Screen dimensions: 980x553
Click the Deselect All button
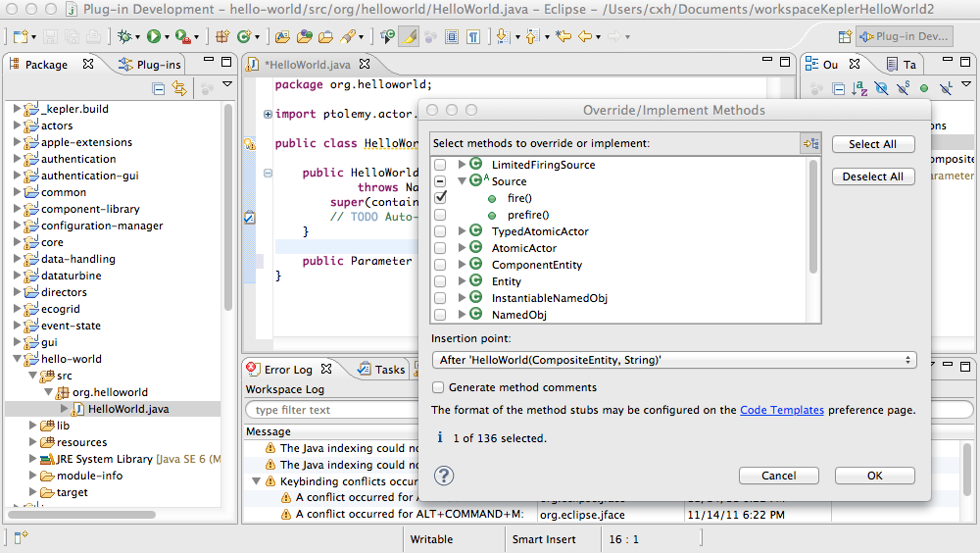coord(873,176)
